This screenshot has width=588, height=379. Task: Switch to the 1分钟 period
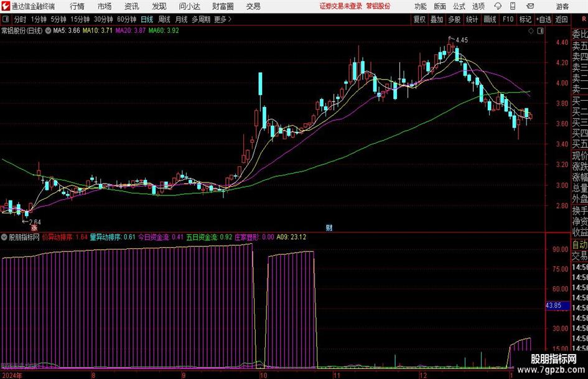38,19
